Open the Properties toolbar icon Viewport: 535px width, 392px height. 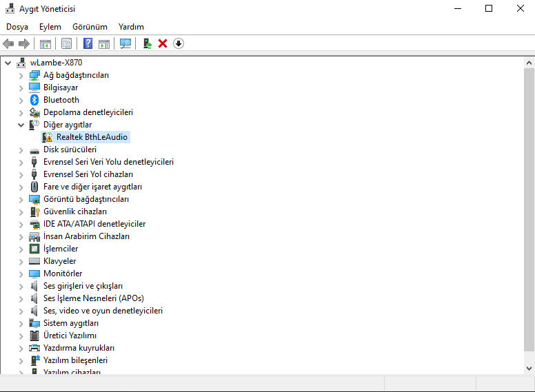point(67,43)
